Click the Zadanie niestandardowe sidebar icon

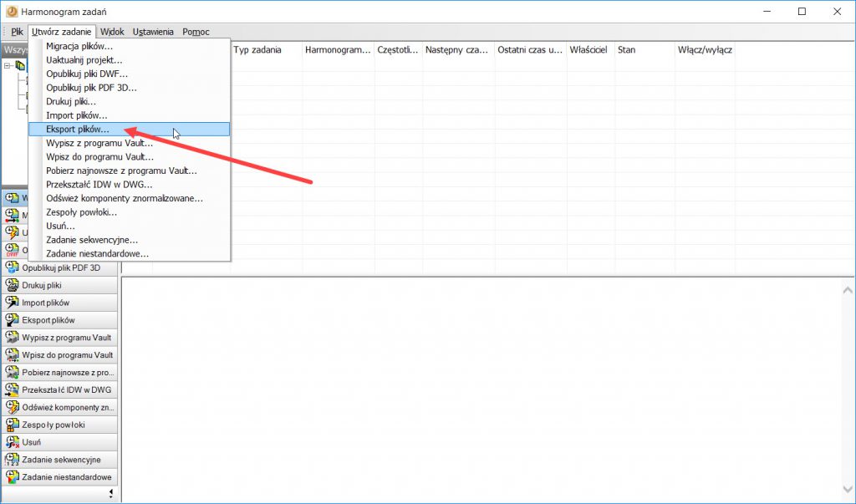click(x=13, y=477)
